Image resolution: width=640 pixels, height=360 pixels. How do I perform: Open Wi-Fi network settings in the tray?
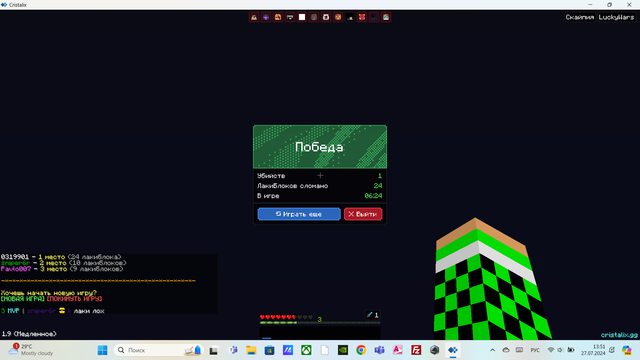coord(551,350)
